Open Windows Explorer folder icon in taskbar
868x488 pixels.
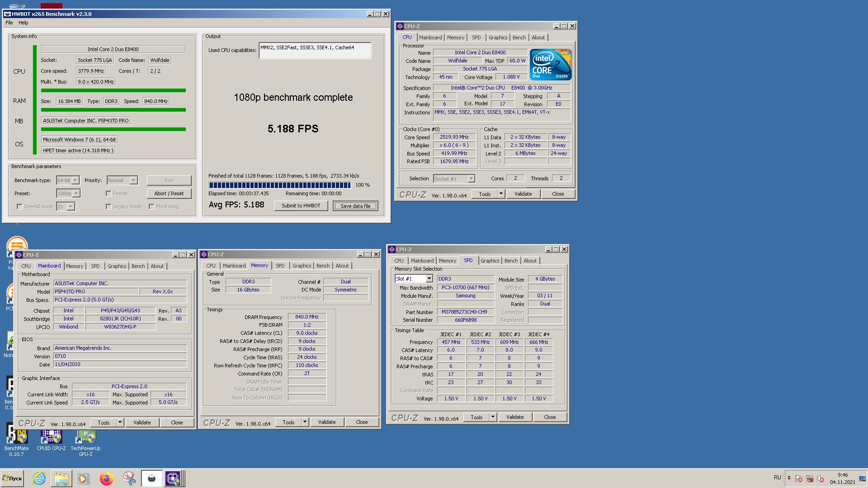pos(61,478)
